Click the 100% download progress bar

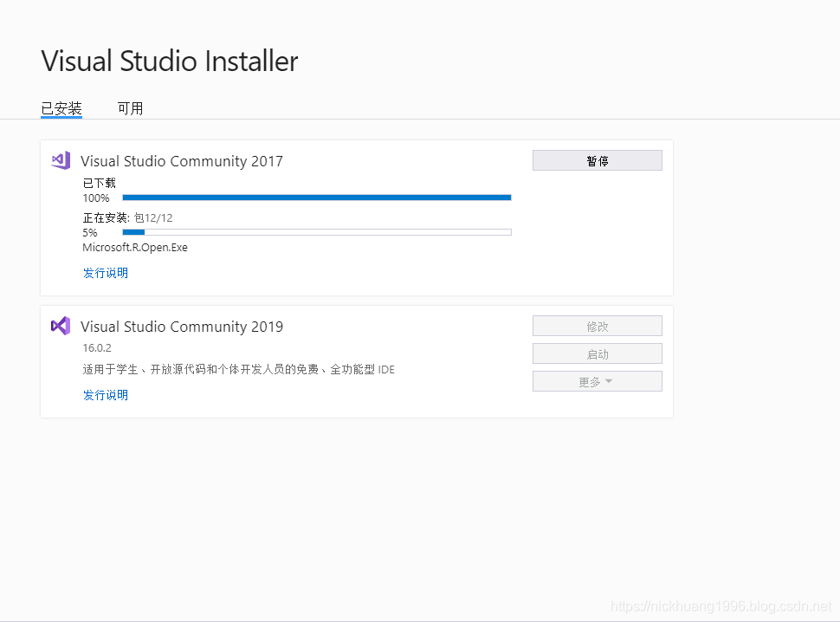317,198
